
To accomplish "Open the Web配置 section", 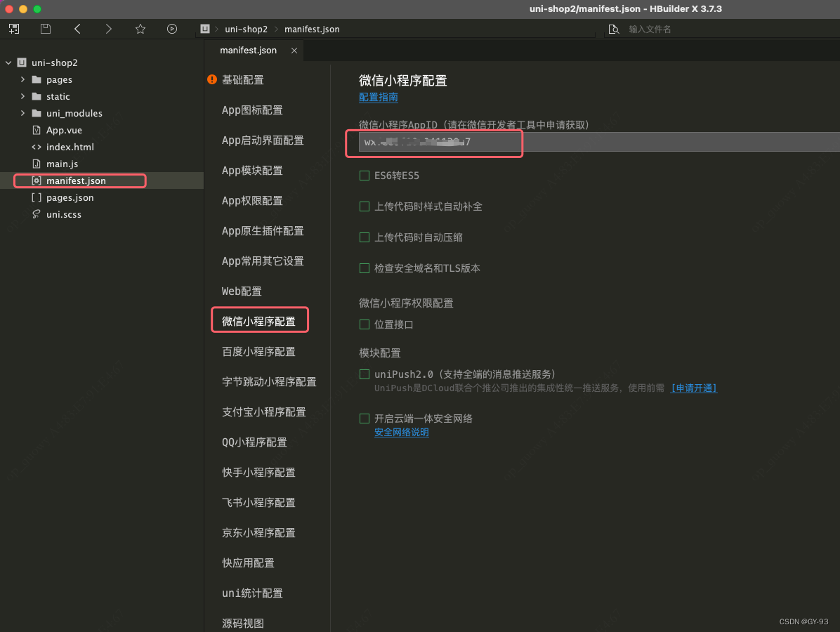I will pyautogui.click(x=242, y=291).
